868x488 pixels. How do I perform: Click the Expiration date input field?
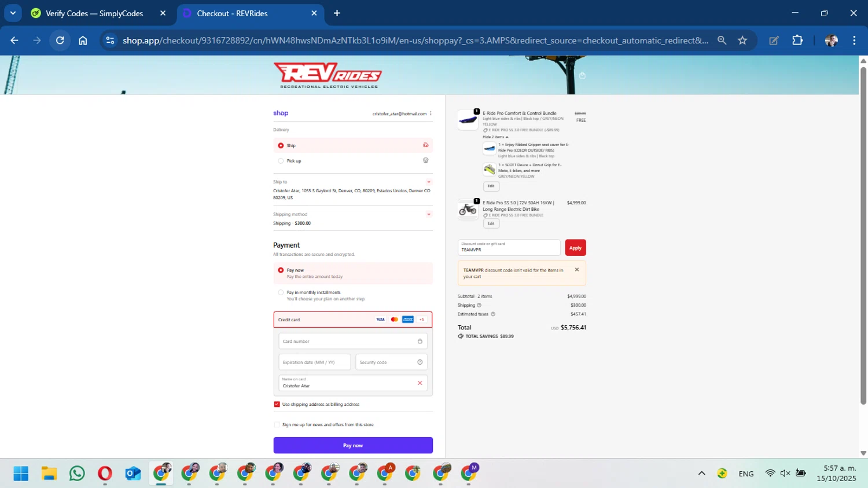pos(315,362)
